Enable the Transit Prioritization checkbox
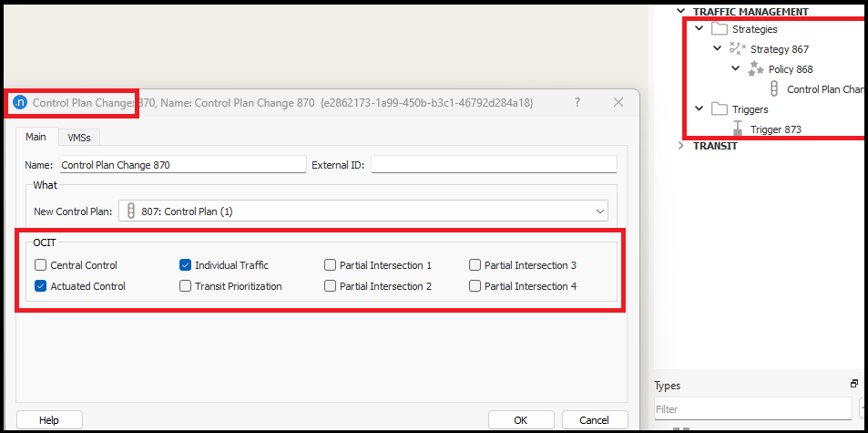 pyautogui.click(x=186, y=286)
